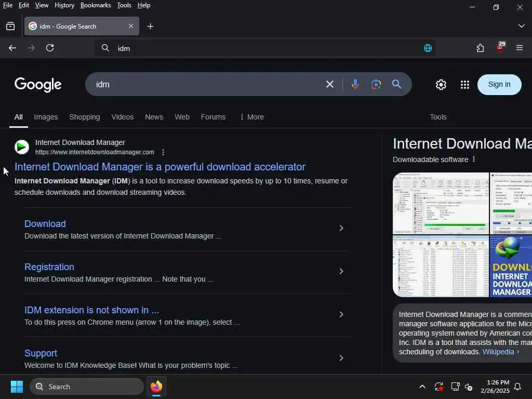532x399 pixels.
Task: Open the History menu
Action: (x=64, y=5)
